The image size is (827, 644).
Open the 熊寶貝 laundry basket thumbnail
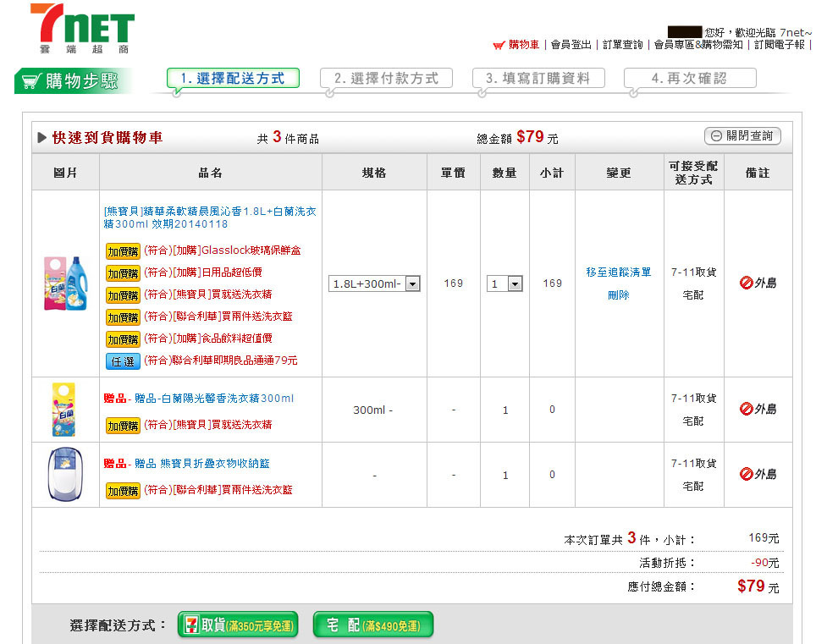[x=65, y=475]
